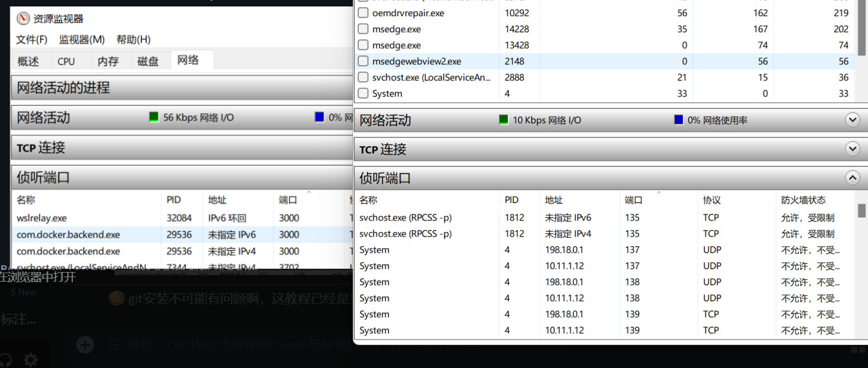The height and width of the screenshot is (368, 868).
Task: Click the 防火墙状态 column header
Action: pos(803,200)
